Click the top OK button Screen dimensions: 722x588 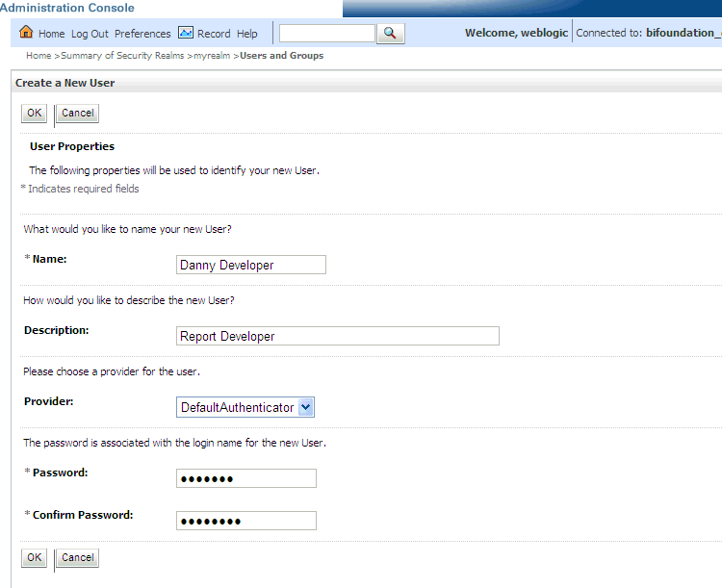tap(34, 114)
